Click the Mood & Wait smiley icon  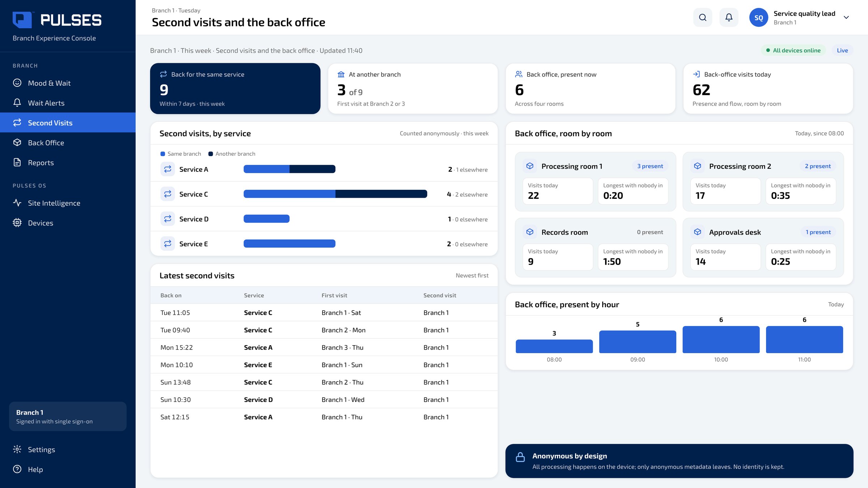(x=17, y=83)
